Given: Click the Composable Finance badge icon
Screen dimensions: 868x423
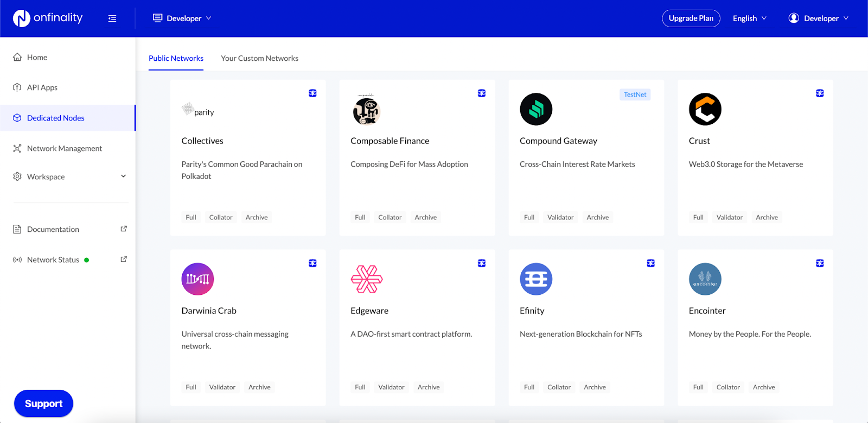Looking at the screenshot, I should pos(482,93).
